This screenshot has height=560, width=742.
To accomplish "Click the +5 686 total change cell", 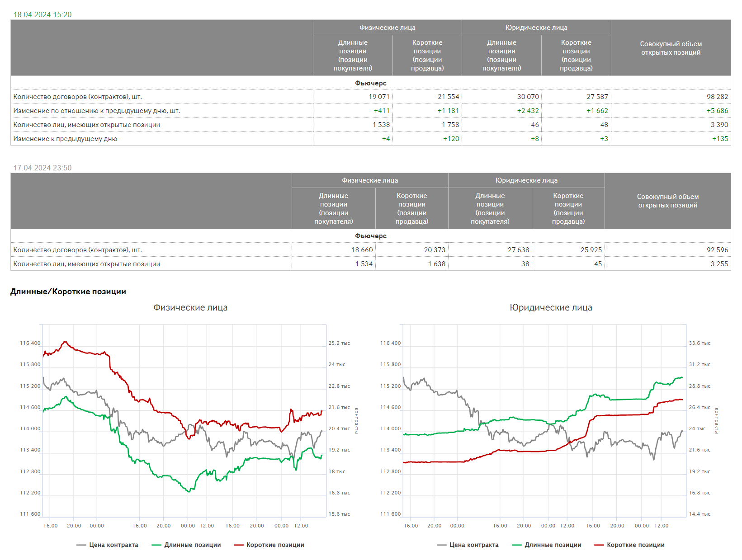I will tap(717, 111).
